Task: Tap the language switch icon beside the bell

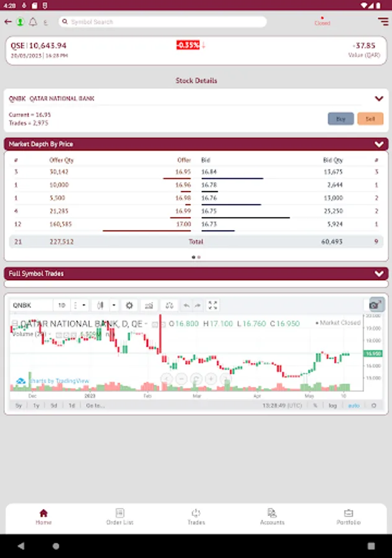Action: 46,22
